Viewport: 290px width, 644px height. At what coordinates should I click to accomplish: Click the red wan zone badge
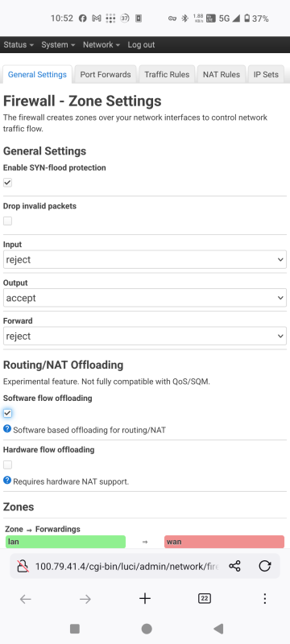coord(224,542)
